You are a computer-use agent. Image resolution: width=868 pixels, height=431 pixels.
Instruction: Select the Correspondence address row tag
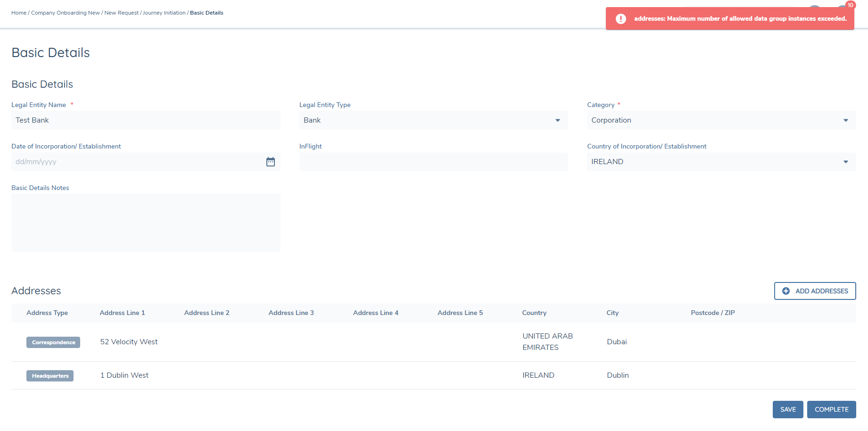[x=53, y=342]
